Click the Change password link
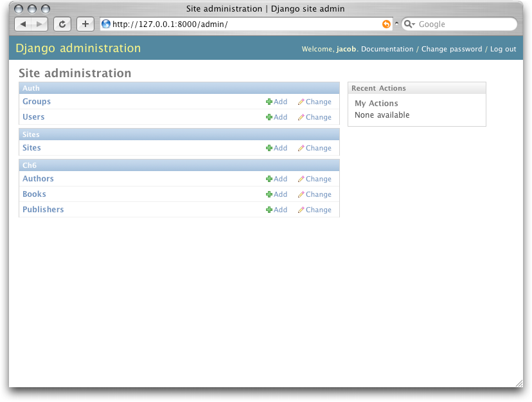This screenshot has height=402, width=532. 452,49
